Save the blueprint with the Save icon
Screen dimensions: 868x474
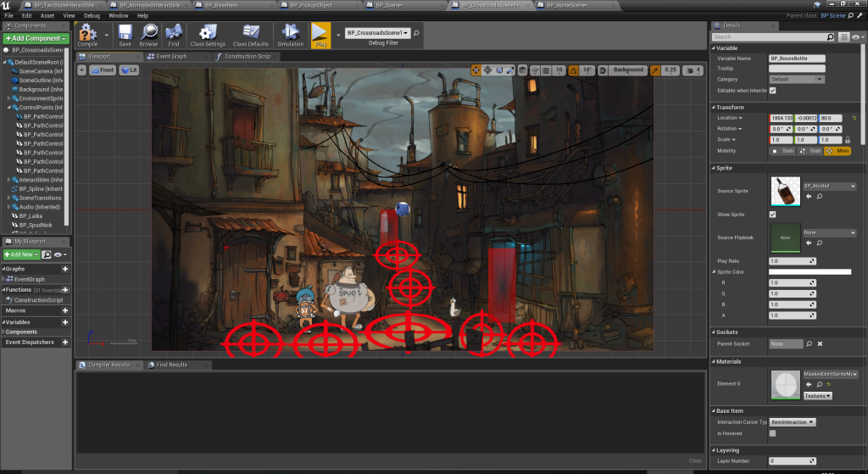(125, 36)
